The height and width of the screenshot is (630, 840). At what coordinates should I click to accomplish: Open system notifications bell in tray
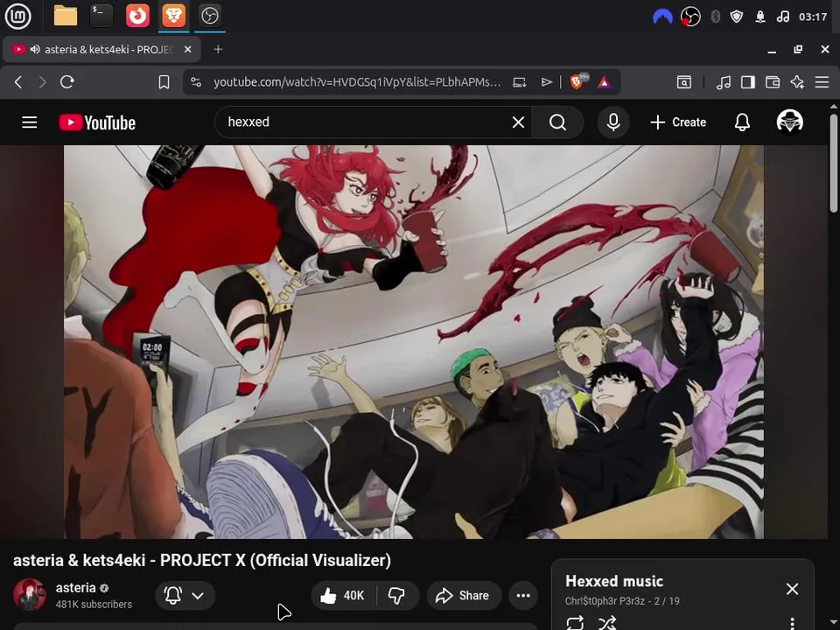[760, 17]
